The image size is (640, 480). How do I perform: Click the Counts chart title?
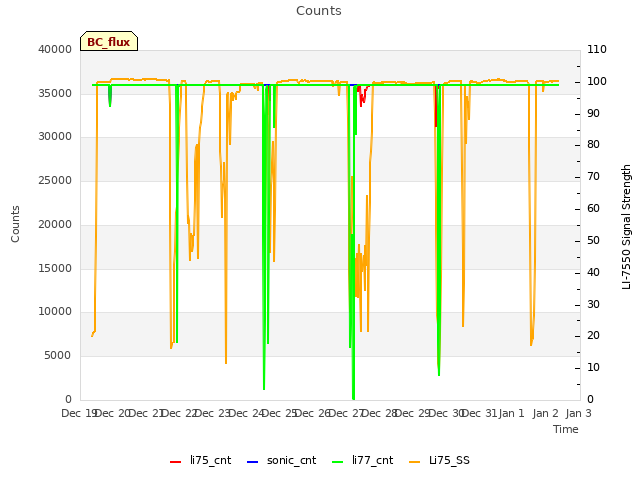point(319,11)
